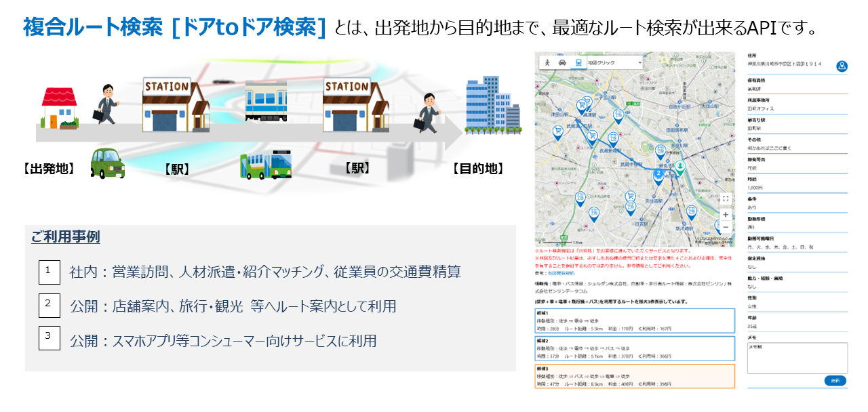Select route candidate 候補1
The height and width of the screenshot is (412, 868).
point(634,321)
